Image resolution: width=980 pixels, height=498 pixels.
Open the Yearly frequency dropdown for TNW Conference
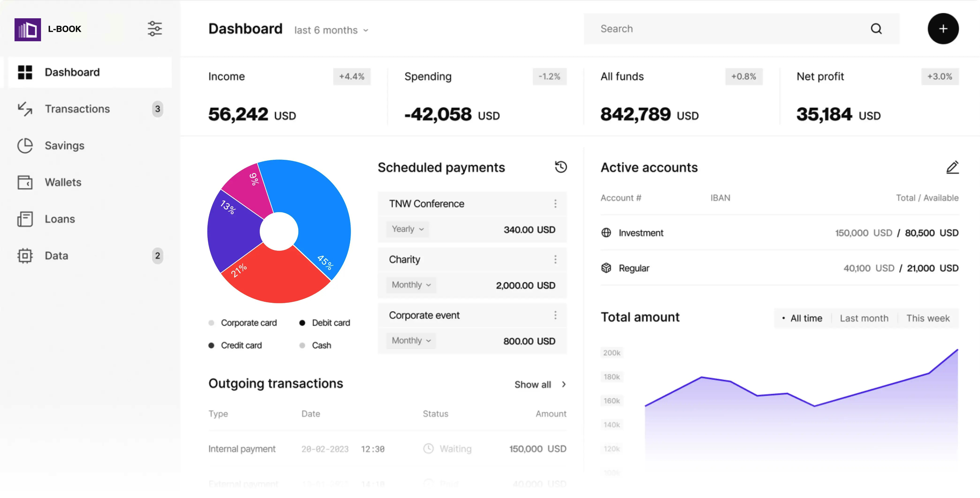coord(407,229)
